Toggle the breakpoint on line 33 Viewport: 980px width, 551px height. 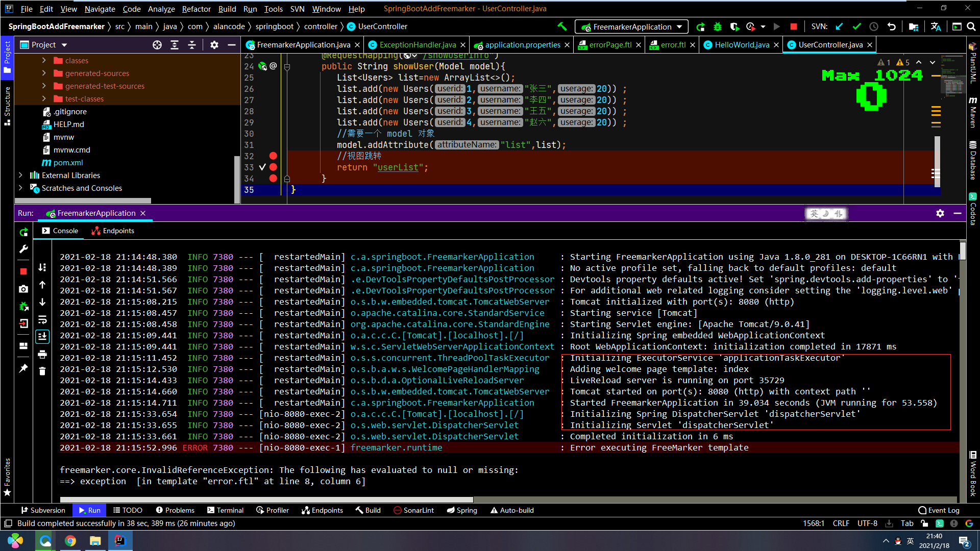click(273, 167)
